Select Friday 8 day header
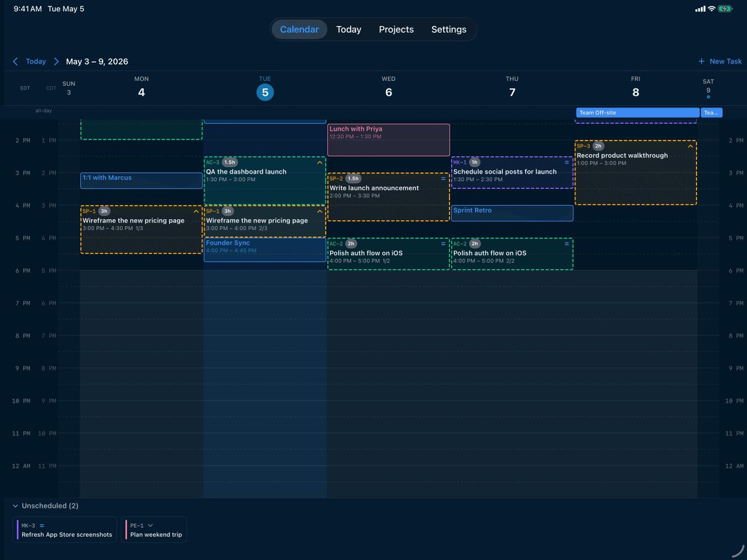This screenshot has height=560, width=747. click(636, 88)
